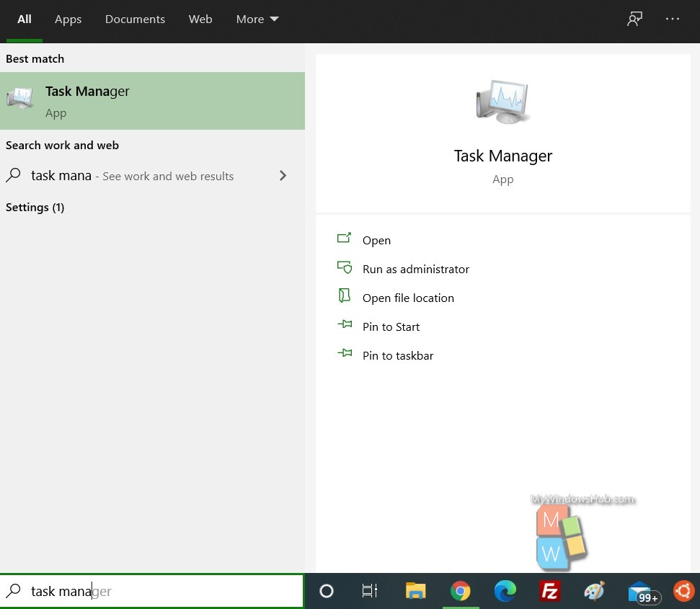The image size is (700, 609).
Task: Choose Open file location
Action: 408,298
